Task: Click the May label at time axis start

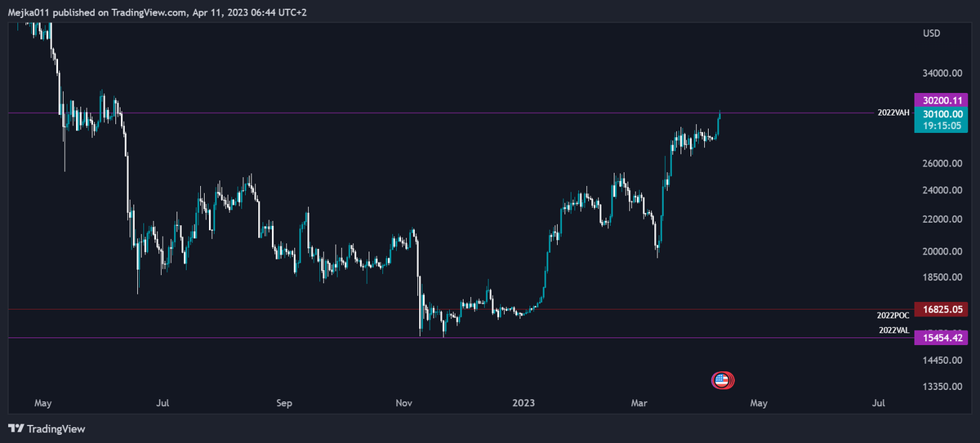Action: point(42,403)
